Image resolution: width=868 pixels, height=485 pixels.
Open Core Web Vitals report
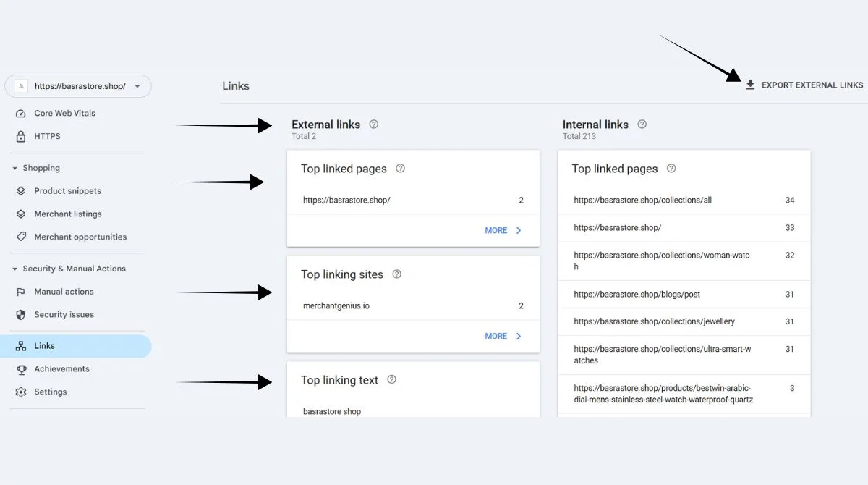tap(64, 114)
